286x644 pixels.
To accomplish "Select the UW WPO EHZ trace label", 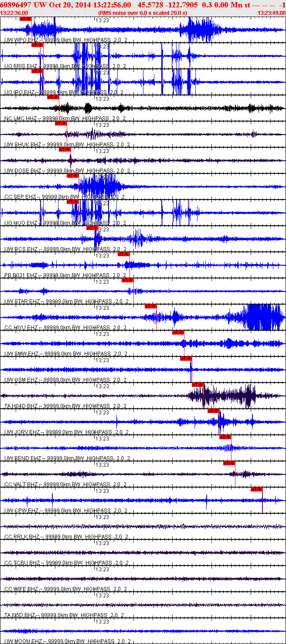I will (x=66, y=40).
